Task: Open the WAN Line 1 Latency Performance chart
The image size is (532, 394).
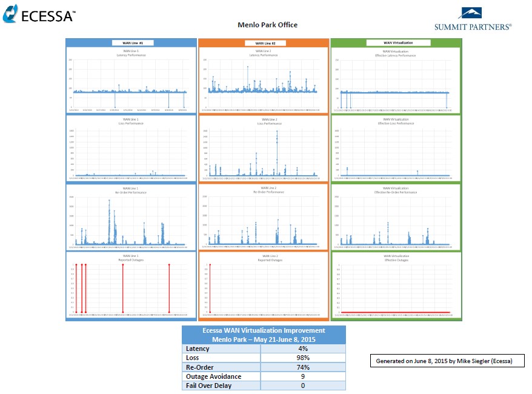Action: pos(131,80)
